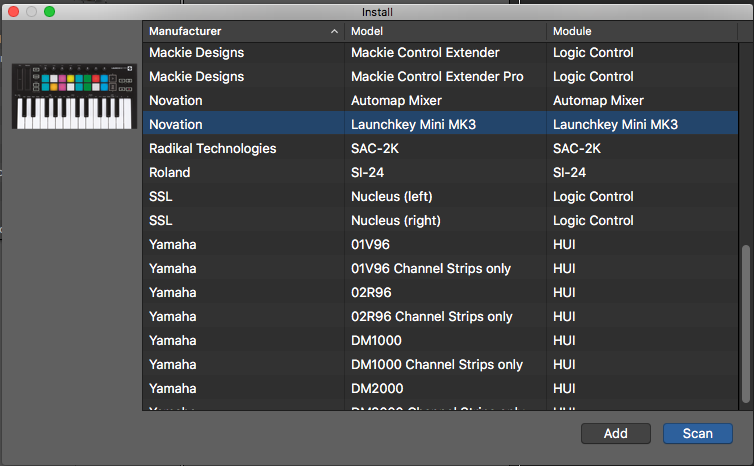Click the SI-24 module cell
The width and height of the screenshot is (754, 466).
[x=569, y=173]
